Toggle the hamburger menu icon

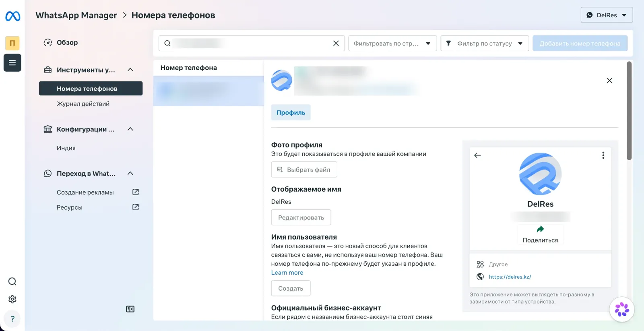click(x=12, y=63)
